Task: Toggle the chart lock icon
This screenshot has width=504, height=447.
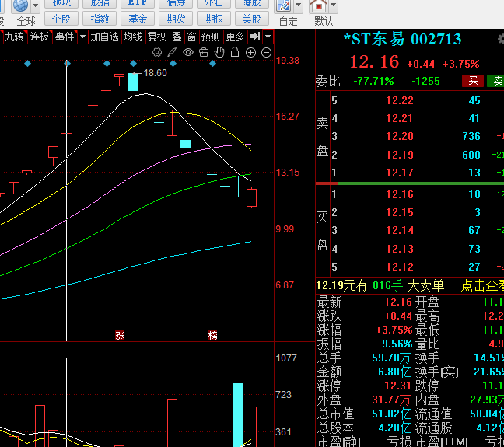Action: (235, 52)
